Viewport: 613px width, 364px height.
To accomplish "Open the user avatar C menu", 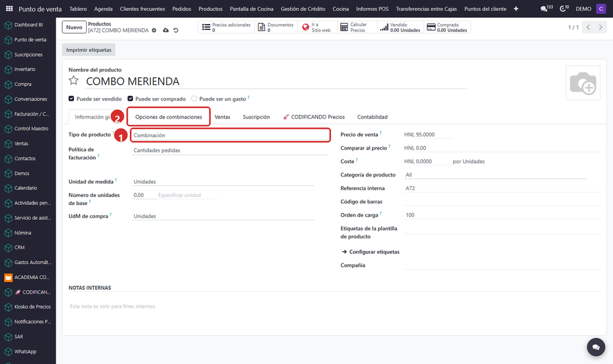I will coord(601,8).
